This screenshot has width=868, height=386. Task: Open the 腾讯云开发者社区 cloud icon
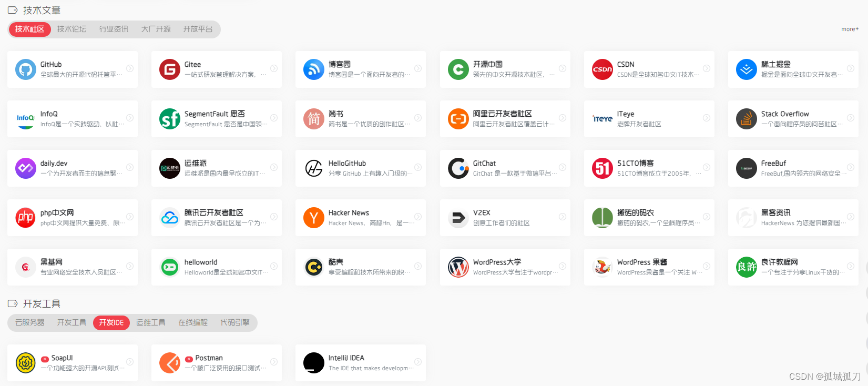point(169,218)
